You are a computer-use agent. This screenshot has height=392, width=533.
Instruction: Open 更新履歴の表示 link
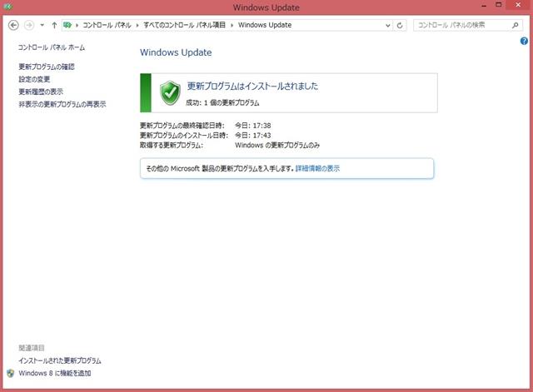click(41, 92)
